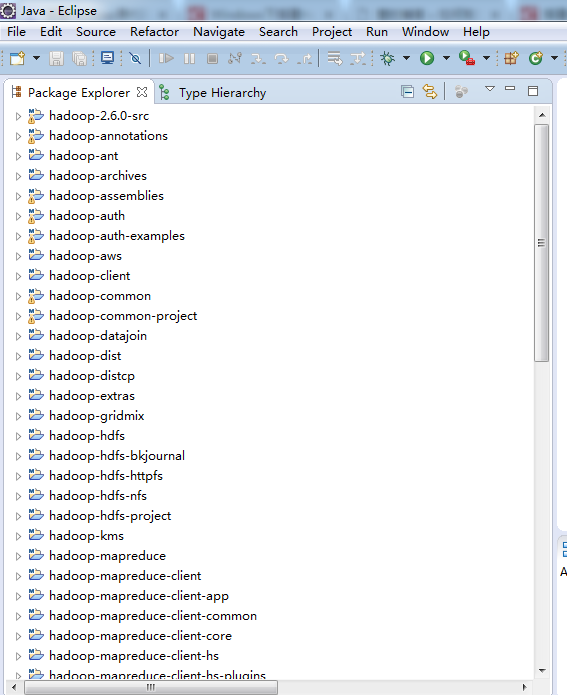Expand the hadoop-annotations project

pyautogui.click(x=18, y=137)
